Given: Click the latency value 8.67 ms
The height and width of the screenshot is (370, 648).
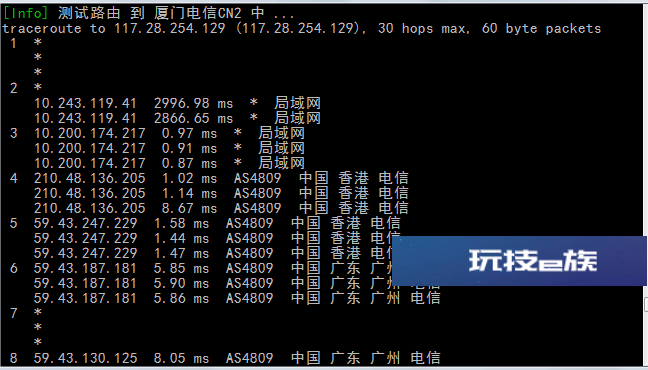Looking at the screenshot, I should [x=189, y=208].
